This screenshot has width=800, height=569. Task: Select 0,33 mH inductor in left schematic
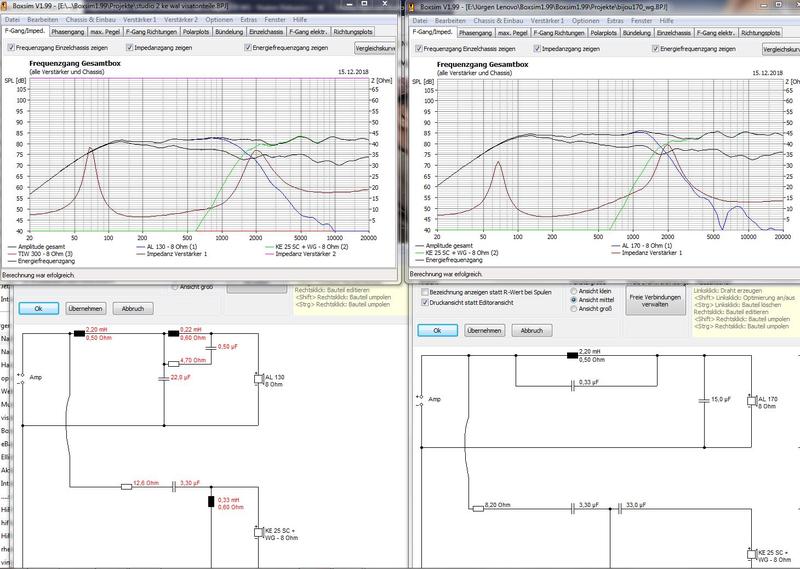[x=211, y=501]
